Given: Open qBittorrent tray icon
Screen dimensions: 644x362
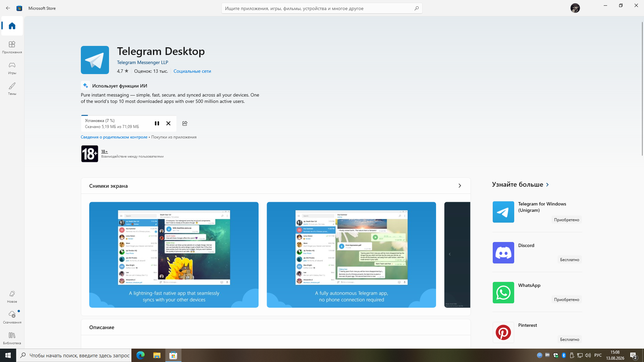Looking at the screenshot, I should point(539,355).
